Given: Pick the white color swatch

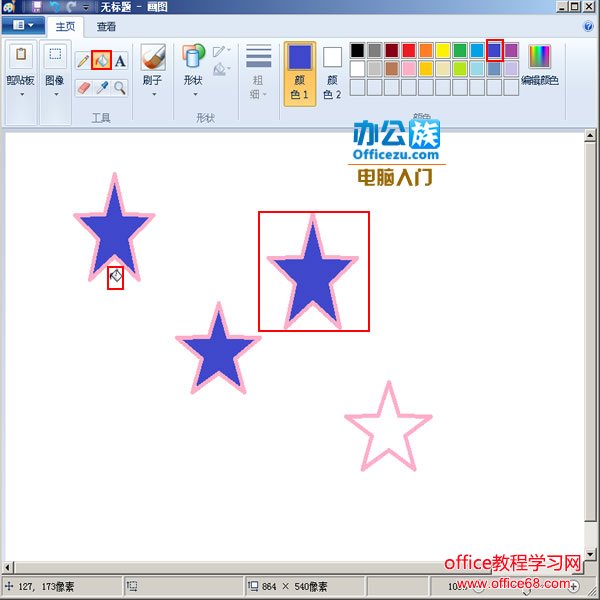Looking at the screenshot, I should [357, 69].
